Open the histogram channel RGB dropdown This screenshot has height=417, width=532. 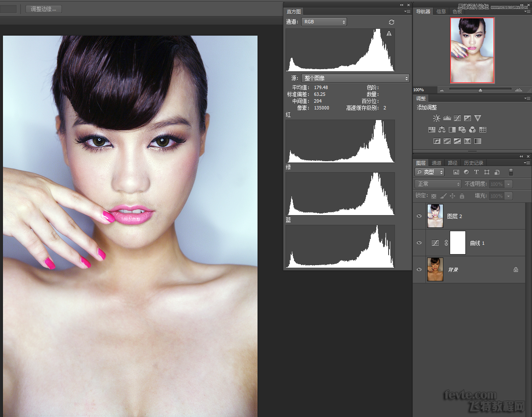click(324, 22)
